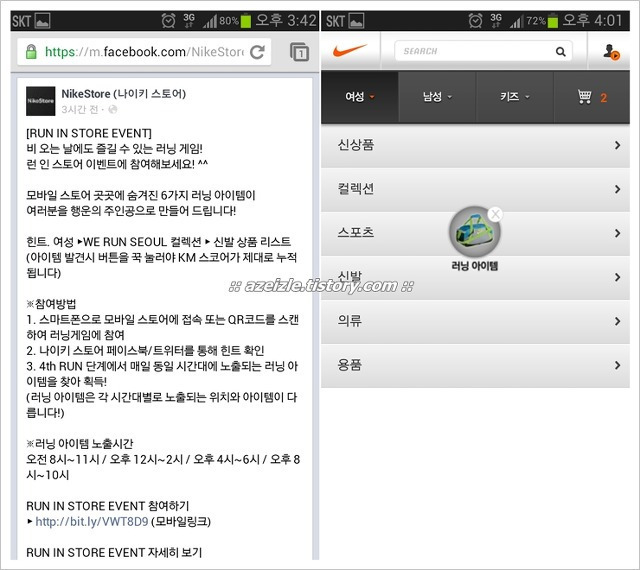Viewport: 640px width, 570px height.
Task: Open the shopping cart icon
Action: coord(584,97)
